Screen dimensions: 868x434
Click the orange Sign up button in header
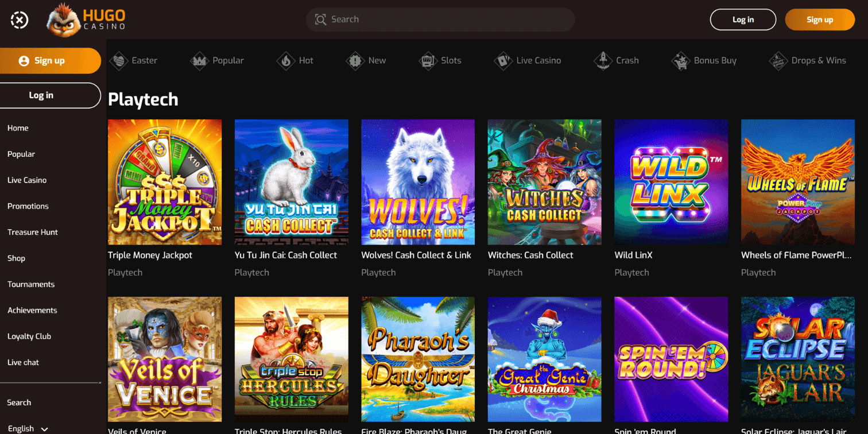click(x=820, y=20)
